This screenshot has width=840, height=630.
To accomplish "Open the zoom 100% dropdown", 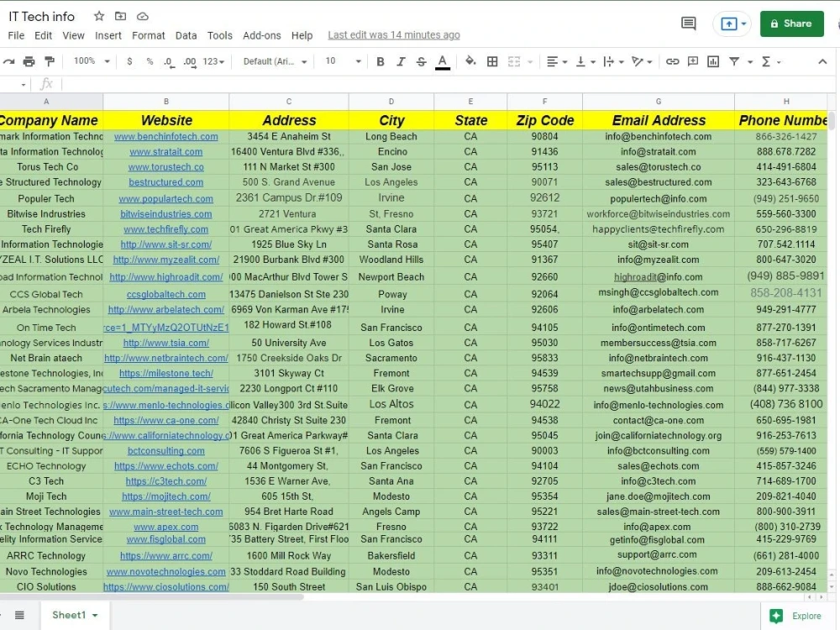I will coord(91,61).
